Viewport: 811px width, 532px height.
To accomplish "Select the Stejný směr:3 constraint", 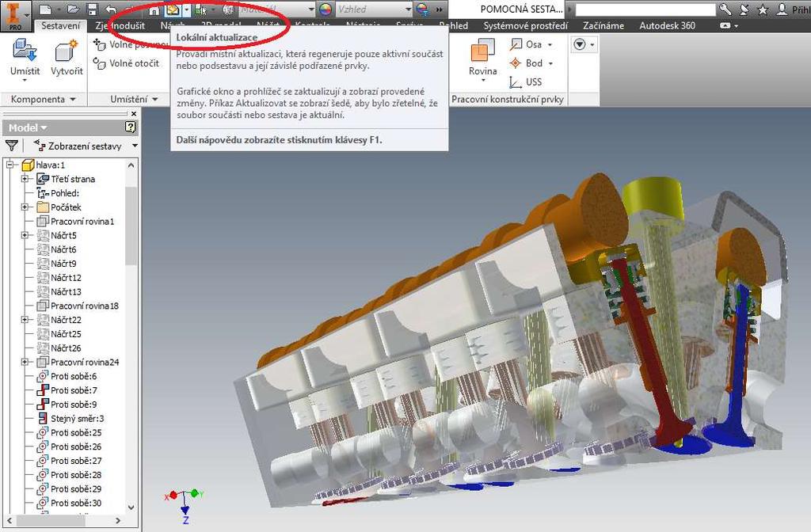I will click(x=70, y=418).
